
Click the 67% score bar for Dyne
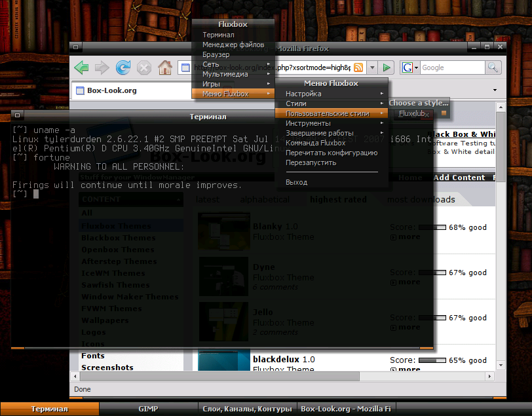[432, 273]
